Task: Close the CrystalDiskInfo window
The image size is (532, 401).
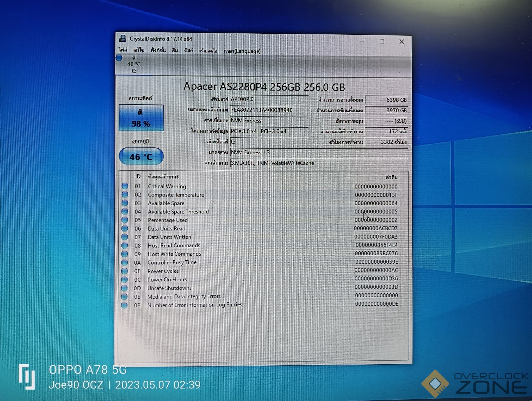Action: click(x=402, y=41)
